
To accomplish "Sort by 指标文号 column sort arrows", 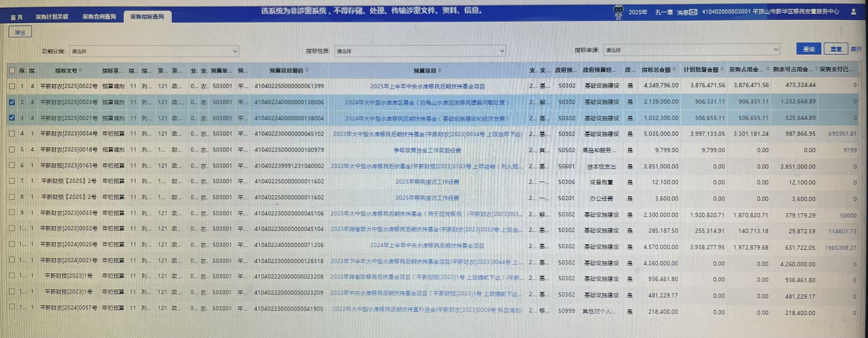I will coord(80,70).
